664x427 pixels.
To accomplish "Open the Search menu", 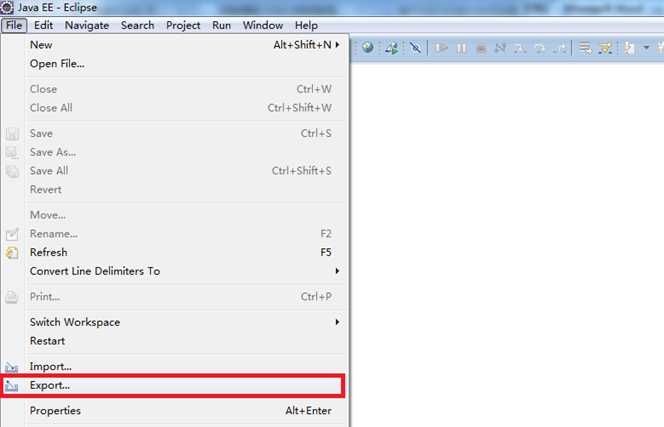I will coord(138,25).
